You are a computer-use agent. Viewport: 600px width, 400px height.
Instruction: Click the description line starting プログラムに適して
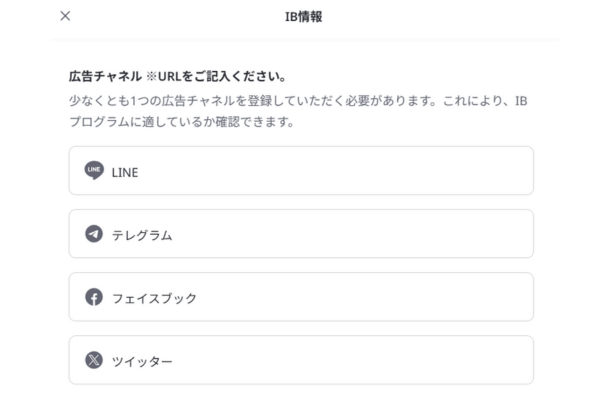182,122
